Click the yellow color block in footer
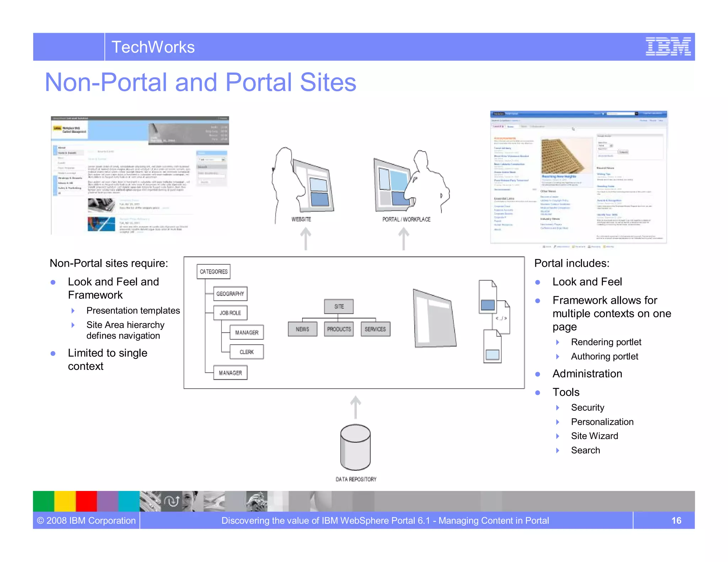 (65, 501)
